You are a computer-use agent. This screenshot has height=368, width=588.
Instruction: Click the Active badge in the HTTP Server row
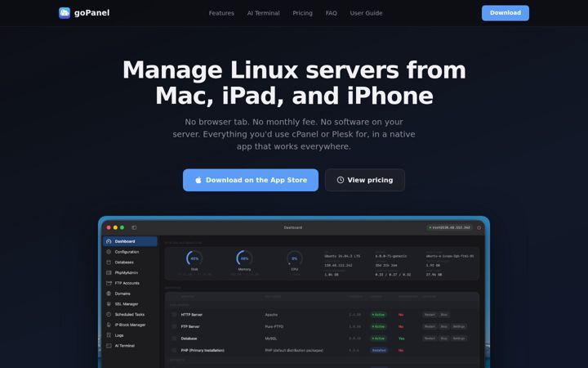pos(379,315)
